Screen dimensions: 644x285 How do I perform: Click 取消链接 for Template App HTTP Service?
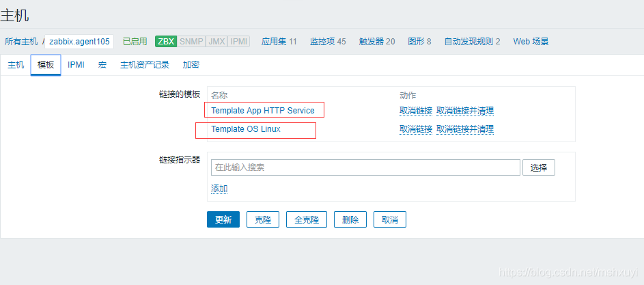416,111
